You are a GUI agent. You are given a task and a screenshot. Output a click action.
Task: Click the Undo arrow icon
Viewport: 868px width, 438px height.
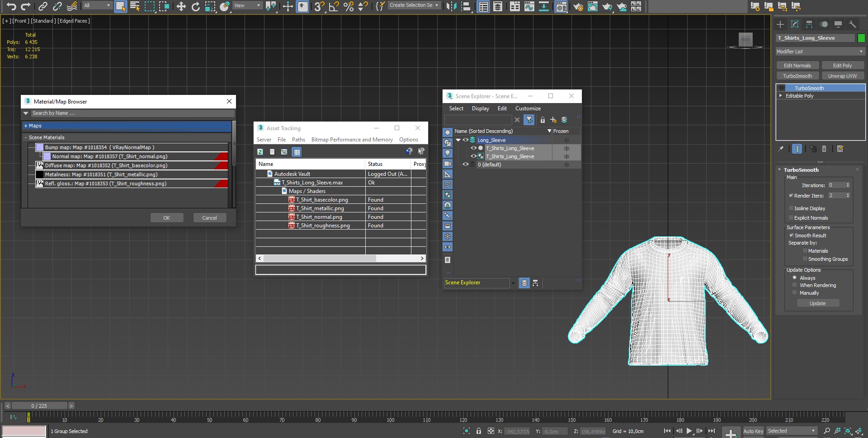(x=11, y=6)
